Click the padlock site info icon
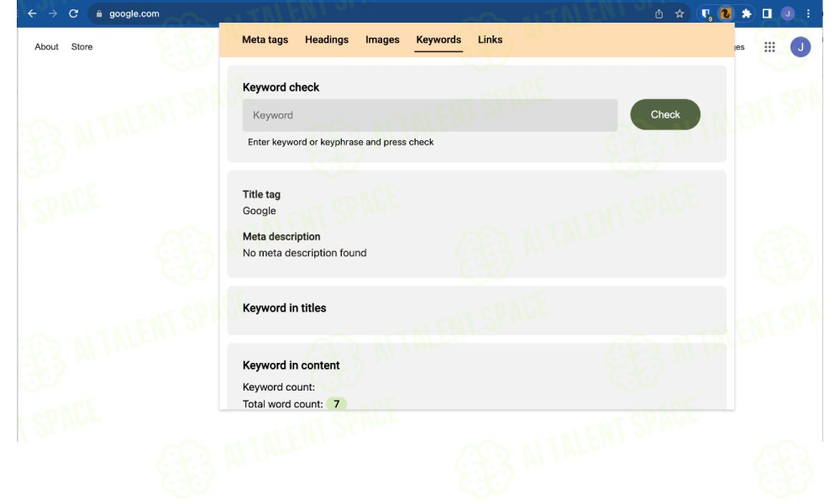 point(99,14)
